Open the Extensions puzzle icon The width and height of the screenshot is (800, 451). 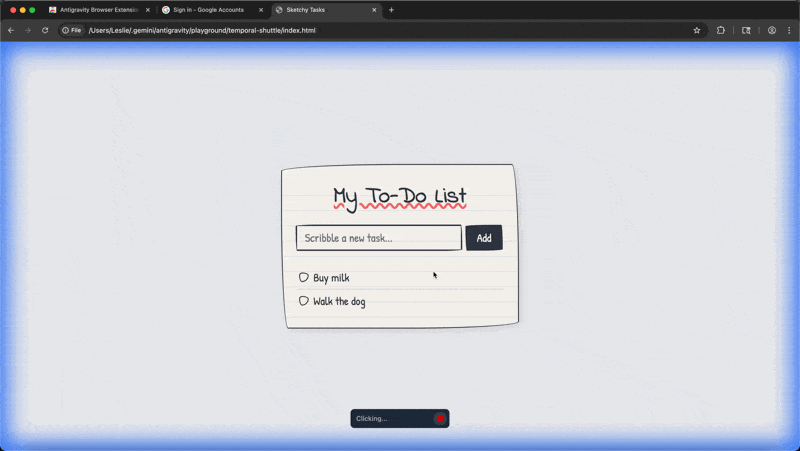[720, 30]
